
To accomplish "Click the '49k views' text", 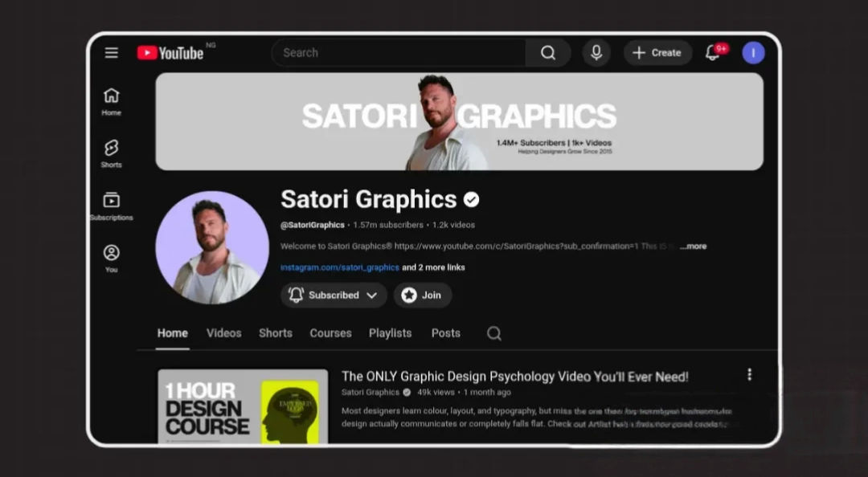I will pos(436,393).
